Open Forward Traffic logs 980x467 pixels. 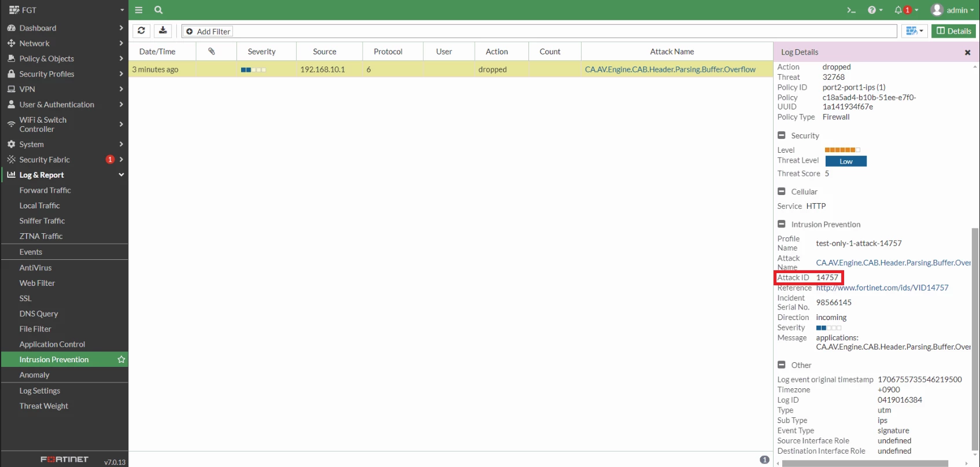coord(45,190)
